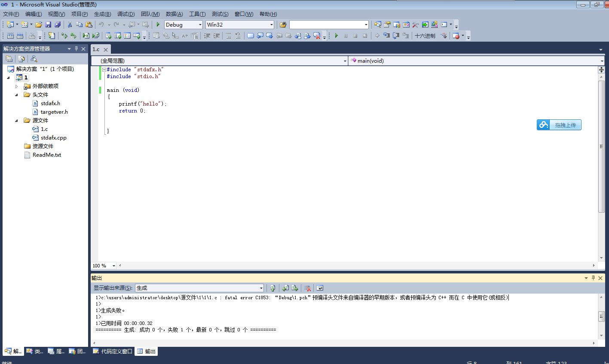
Task: Go to the previous bookmark icon
Action: point(260,36)
